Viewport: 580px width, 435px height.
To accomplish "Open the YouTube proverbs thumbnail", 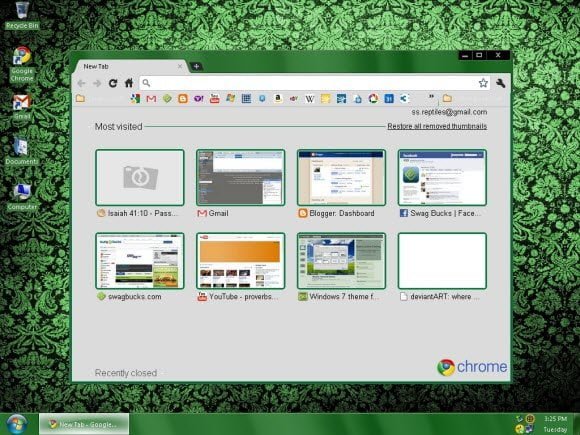I will tap(240, 261).
